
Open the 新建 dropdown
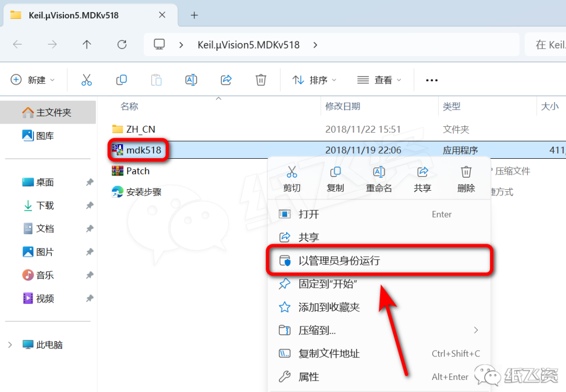[32, 80]
